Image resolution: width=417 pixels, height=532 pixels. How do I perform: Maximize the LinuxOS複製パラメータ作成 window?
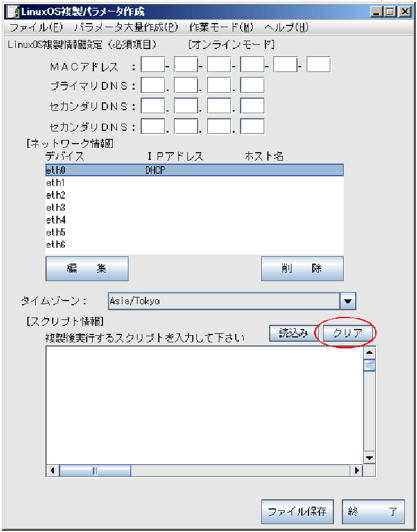[x=390, y=12]
